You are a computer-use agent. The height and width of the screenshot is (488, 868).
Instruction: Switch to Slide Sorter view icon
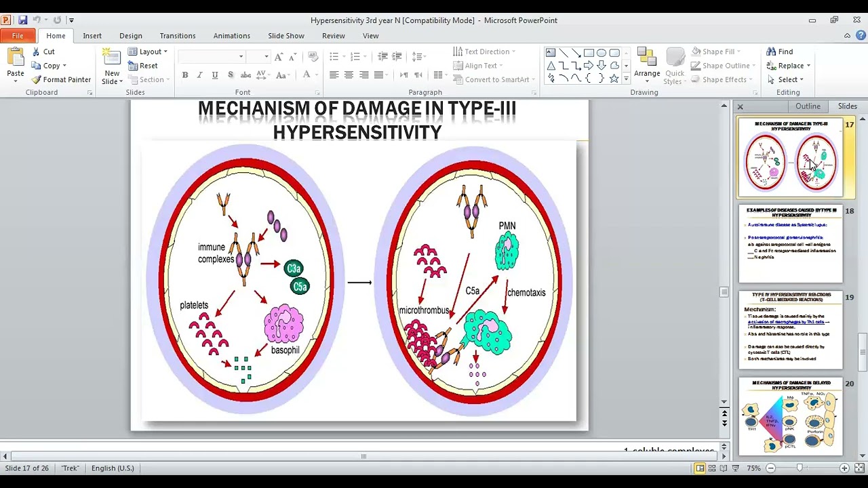(712, 468)
